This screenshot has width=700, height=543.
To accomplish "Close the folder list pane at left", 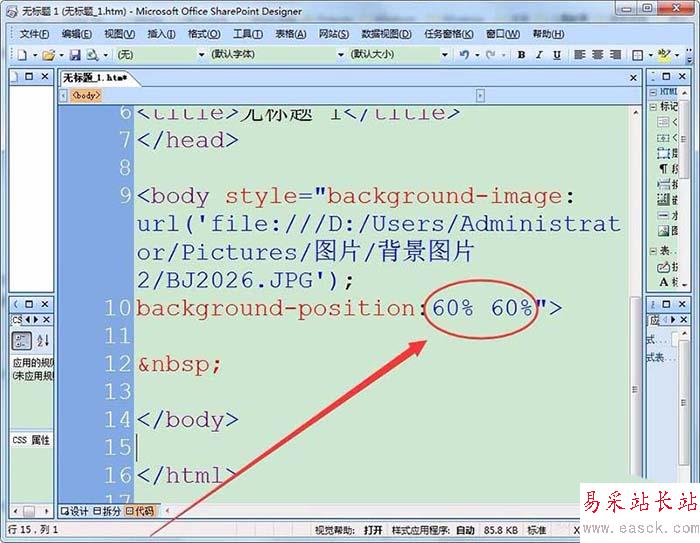I will pos(45,76).
